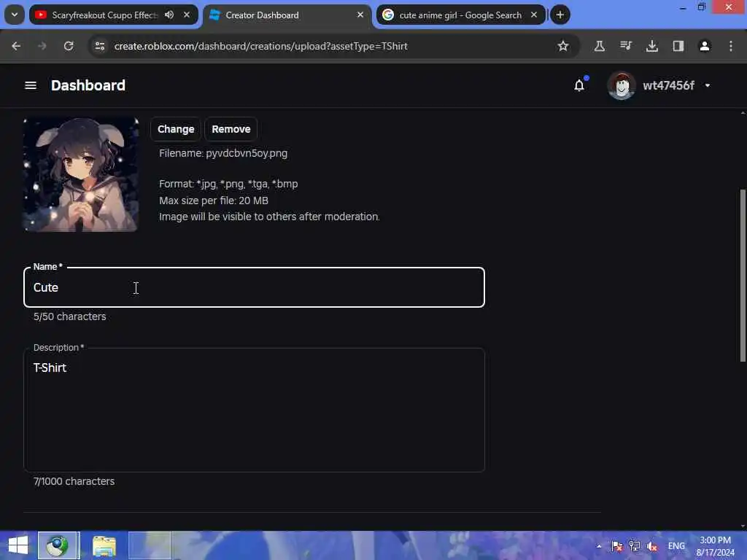Click the page vertical scrollbar thumb
This screenshot has width=747, height=560.
743,276
